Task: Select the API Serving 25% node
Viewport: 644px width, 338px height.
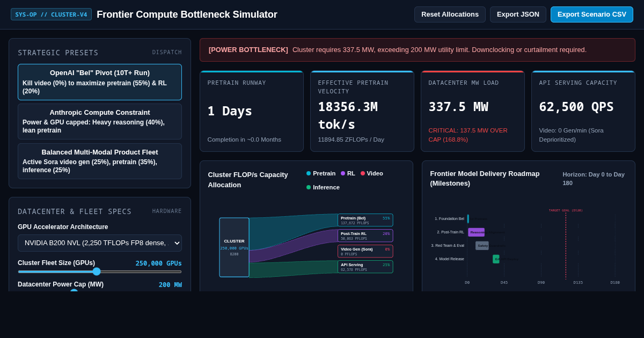Action: [x=365, y=267]
